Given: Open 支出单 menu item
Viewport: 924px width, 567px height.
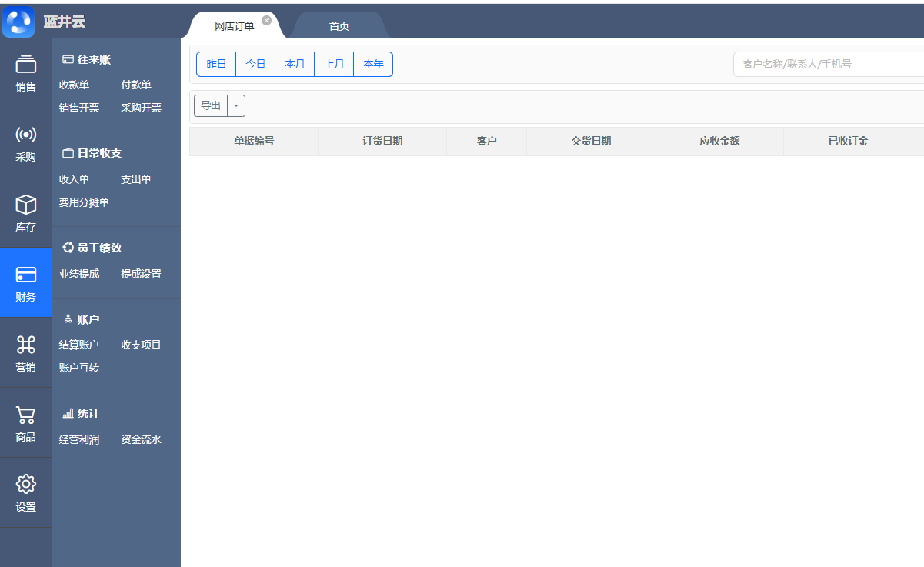Looking at the screenshot, I should pos(136,179).
